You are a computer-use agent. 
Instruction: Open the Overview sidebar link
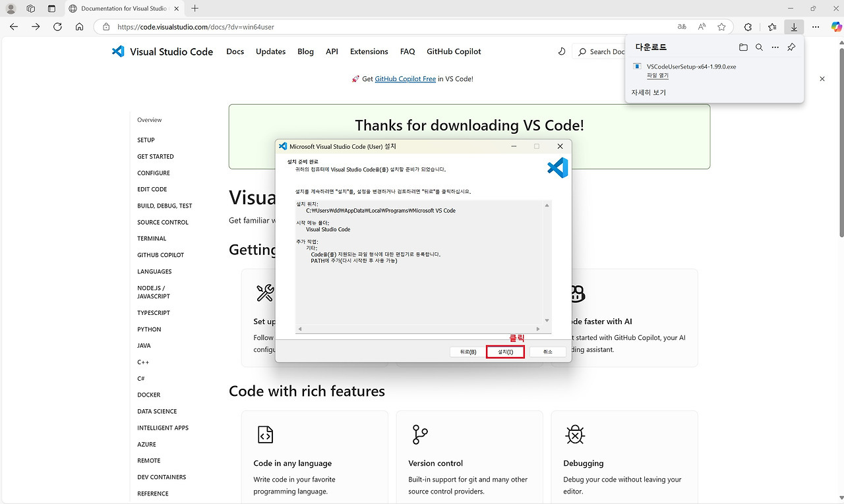click(x=150, y=120)
